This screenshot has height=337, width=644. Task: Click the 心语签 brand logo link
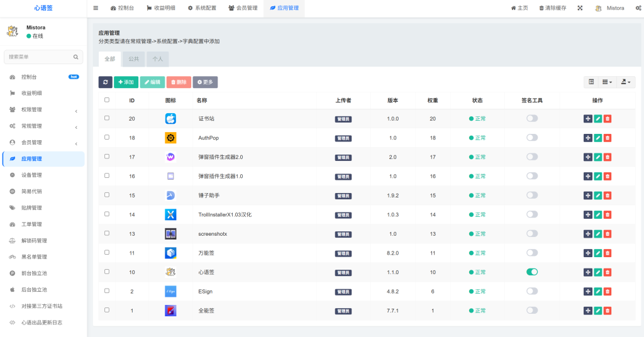tap(43, 8)
